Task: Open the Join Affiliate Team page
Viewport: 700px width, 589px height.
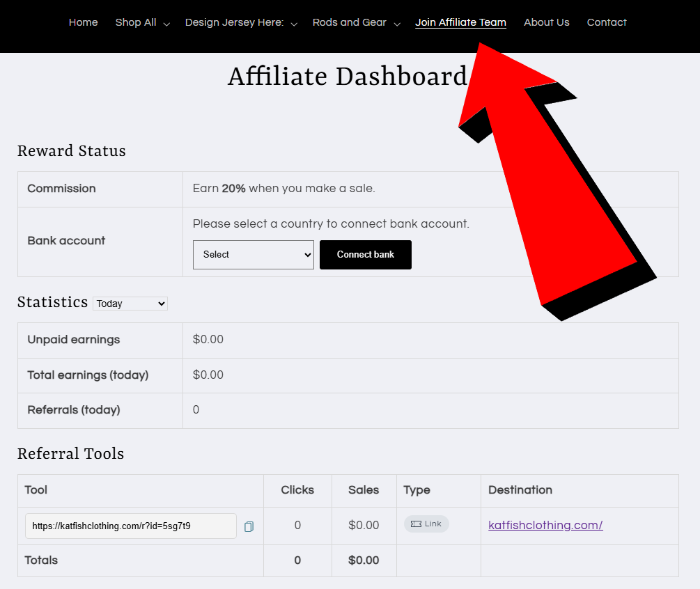Action: tap(460, 22)
